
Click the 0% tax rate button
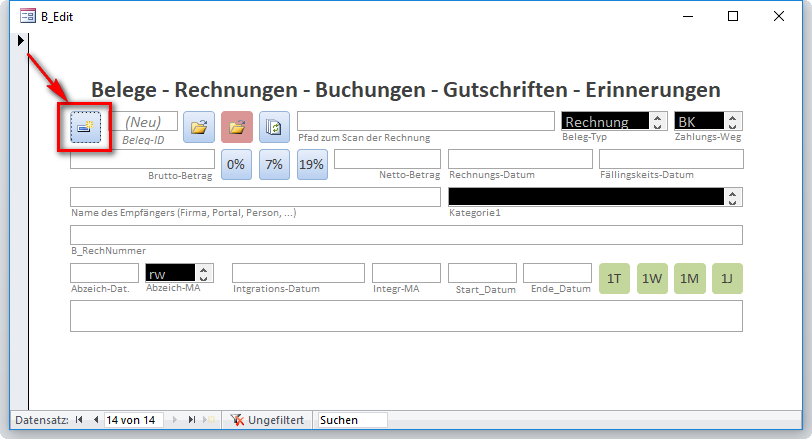235,164
